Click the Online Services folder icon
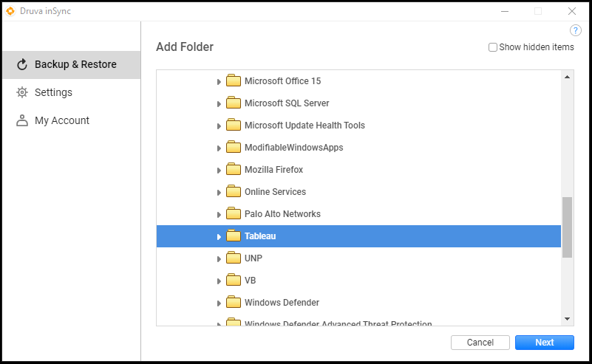This screenshot has width=592, height=364. 234,192
